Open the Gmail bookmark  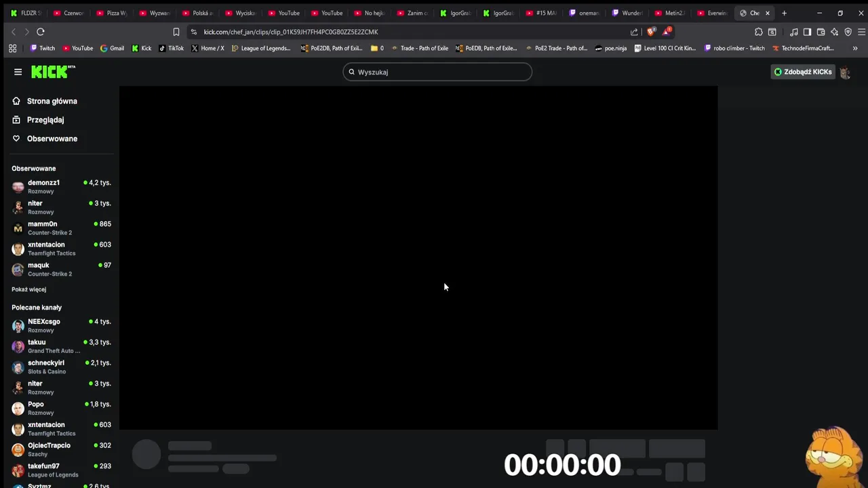(x=112, y=48)
